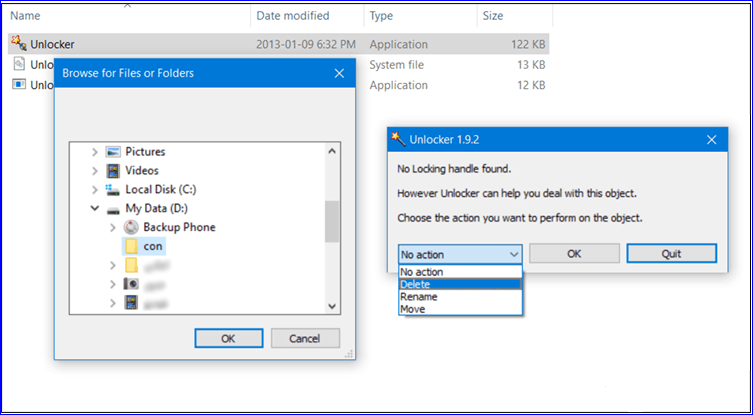Click the Backup Phone folder icon
Screen dimensions: 753x415
click(131, 227)
